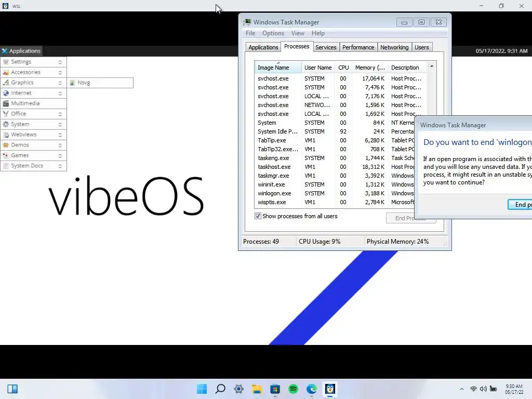Viewport: 532px width, 399px height.
Task: Open Settings gear in the taskbar
Action: [238, 389]
